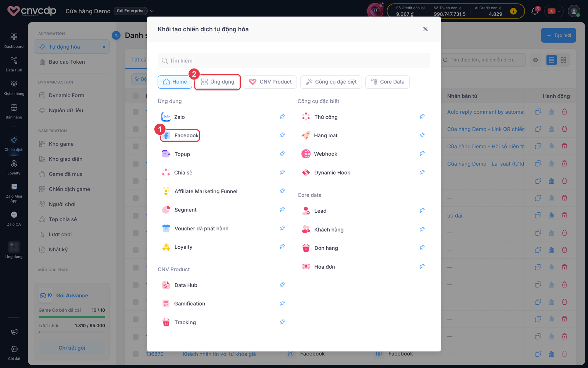Tick the table header select-all checkbox
Image resolution: width=588 pixels, height=368 pixels.
136,96
